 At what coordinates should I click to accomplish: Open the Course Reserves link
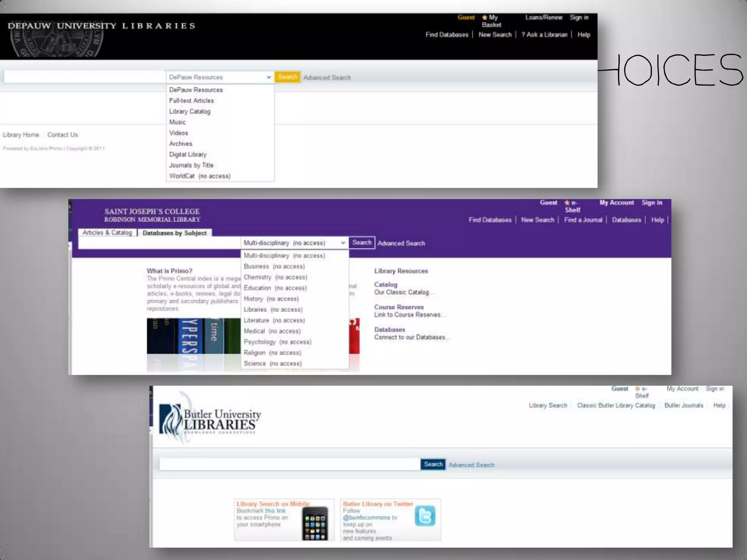click(x=399, y=307)
